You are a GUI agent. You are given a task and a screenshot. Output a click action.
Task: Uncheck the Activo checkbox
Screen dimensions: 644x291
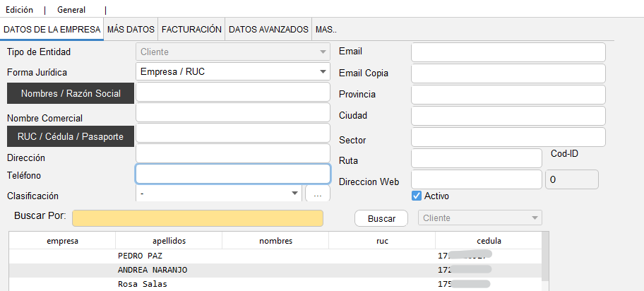417,196
